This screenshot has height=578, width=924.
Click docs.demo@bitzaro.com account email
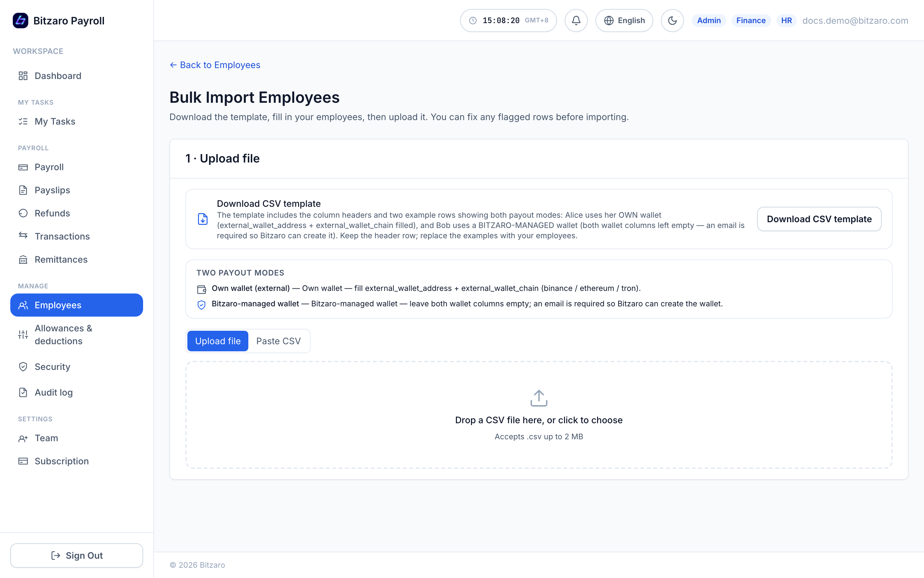(855, 21)
